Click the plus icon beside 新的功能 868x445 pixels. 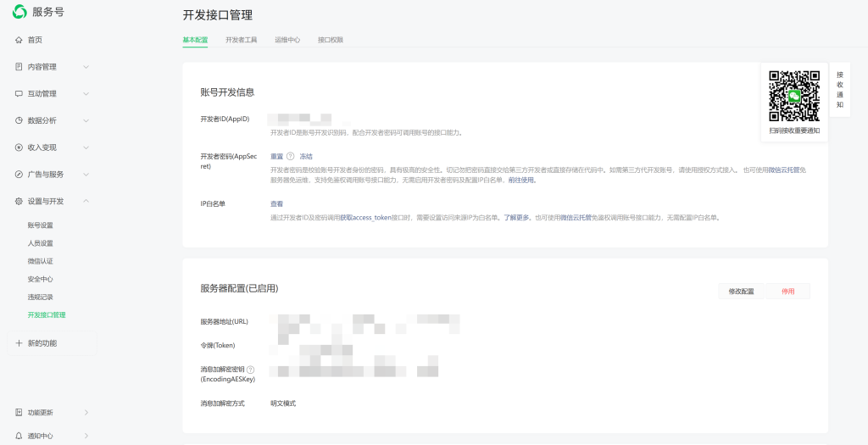point(19,343)
